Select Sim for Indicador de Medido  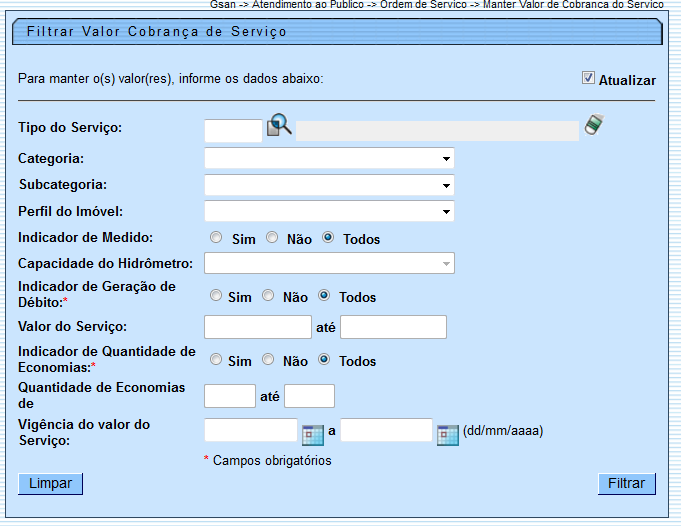pos(216,238)
